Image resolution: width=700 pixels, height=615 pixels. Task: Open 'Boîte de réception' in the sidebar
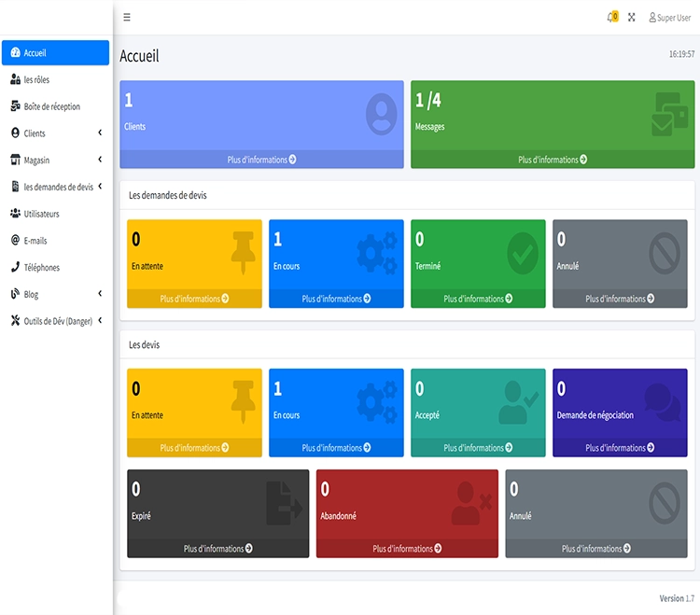click(55, 106)
